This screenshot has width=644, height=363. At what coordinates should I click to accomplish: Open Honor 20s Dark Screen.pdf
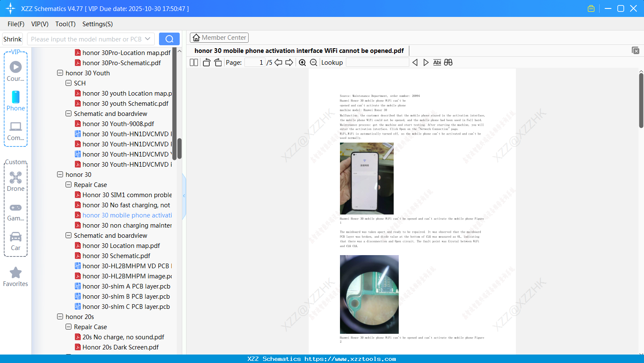[x=117, y=347]
